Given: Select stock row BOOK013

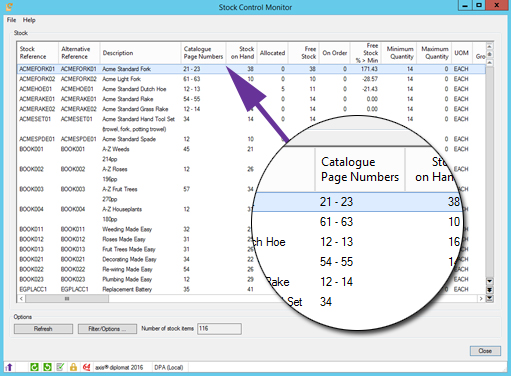Looking at the screenshot, I should (x=251, y=249).
